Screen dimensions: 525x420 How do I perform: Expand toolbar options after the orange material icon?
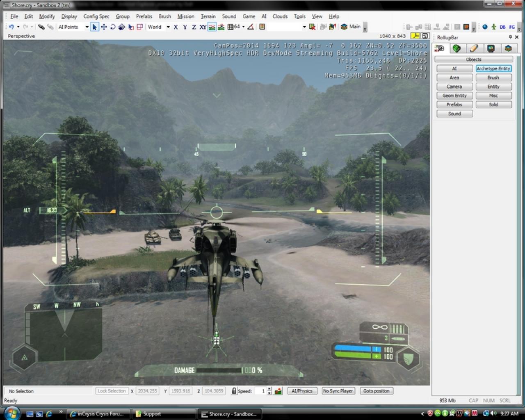[x=474, y=27]
